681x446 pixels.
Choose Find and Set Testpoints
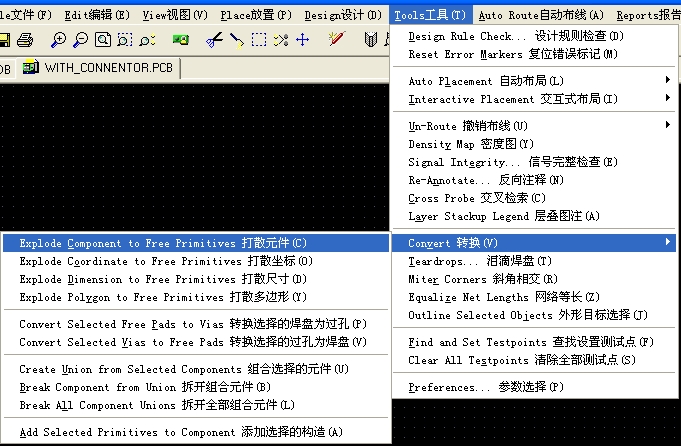pyautogui.click(x=534, y=342)
